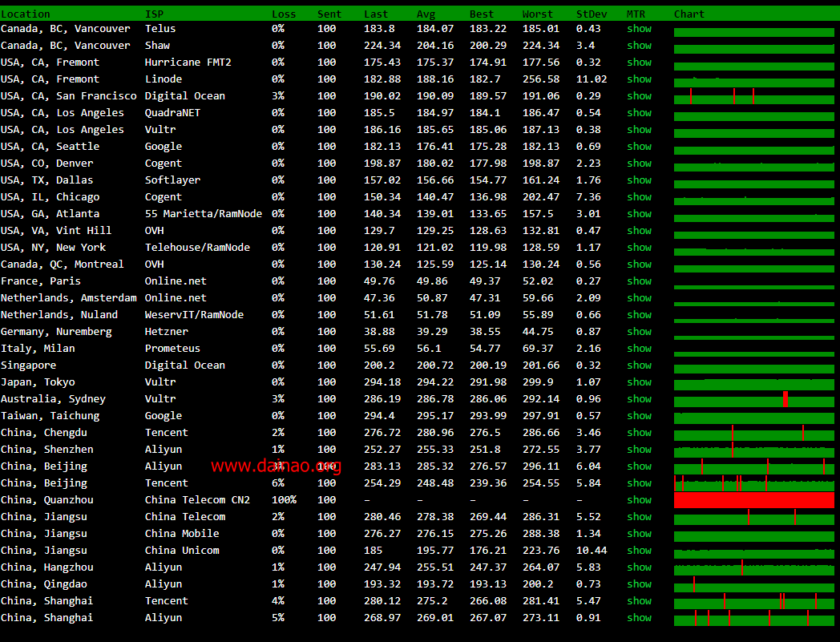Open MTR show link for Shaw Vancouver
840x642 pixels.
click(x=639, y=46)
